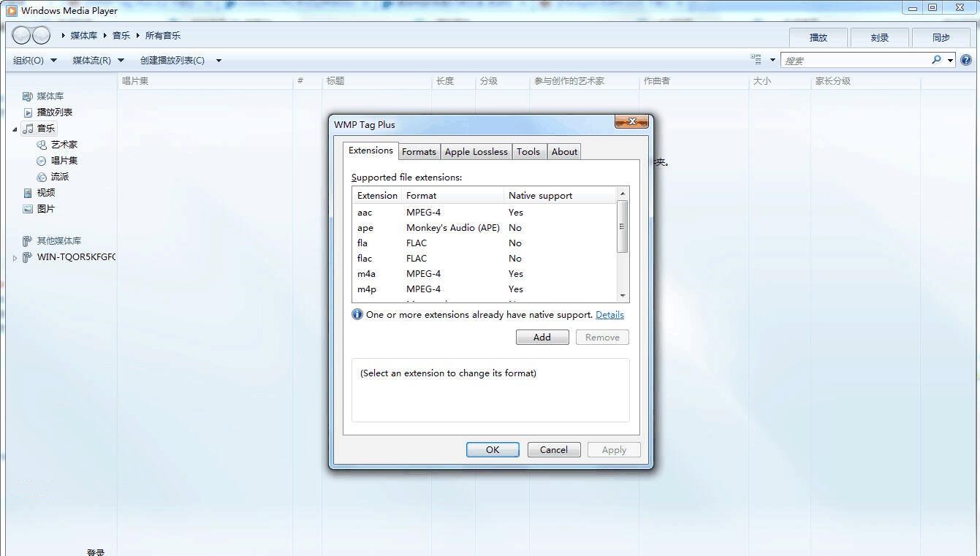Click OK in WMP Tag Plus dialog
Screen dimensions: 980x556
(493, 449)
